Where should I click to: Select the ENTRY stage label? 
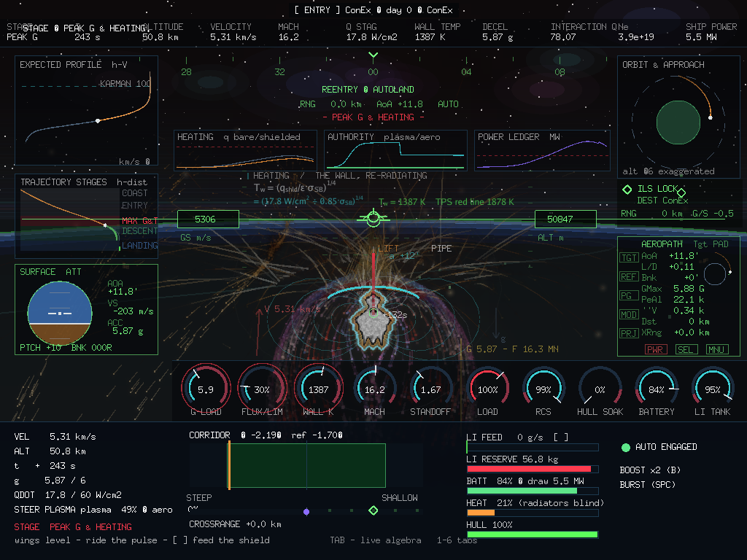click(x=134, y=205)
